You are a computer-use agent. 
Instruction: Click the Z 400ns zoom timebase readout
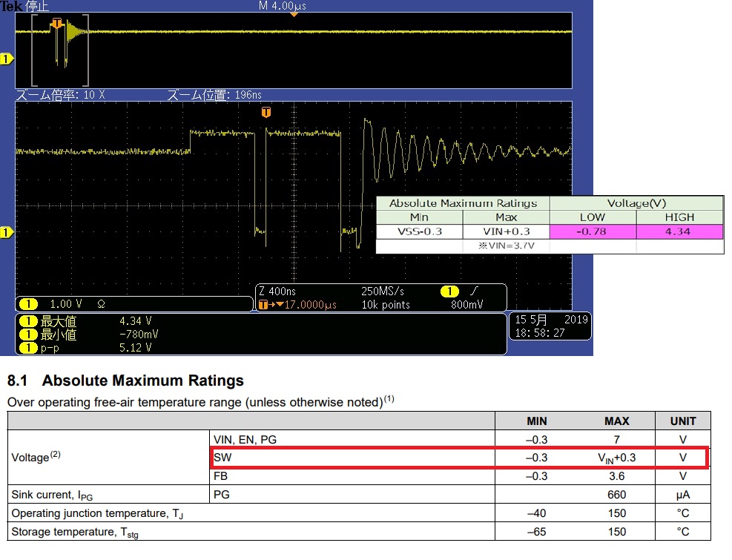[277, 291]
